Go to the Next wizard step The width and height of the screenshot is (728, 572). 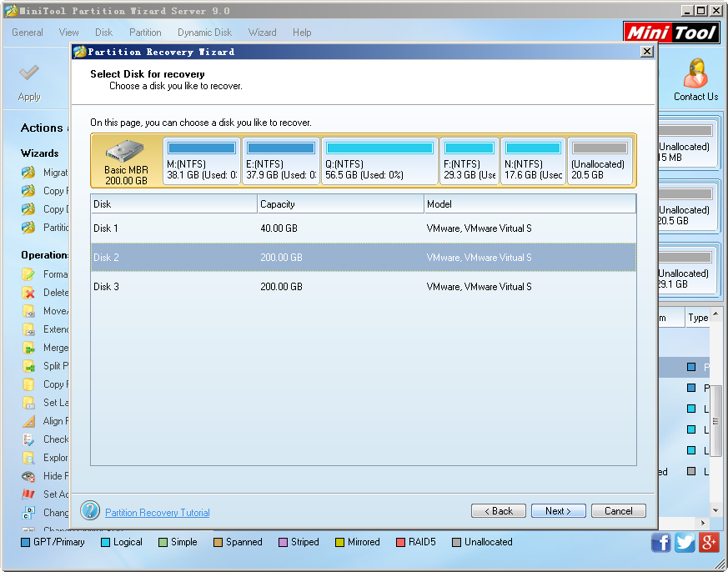tap(558, 510)
